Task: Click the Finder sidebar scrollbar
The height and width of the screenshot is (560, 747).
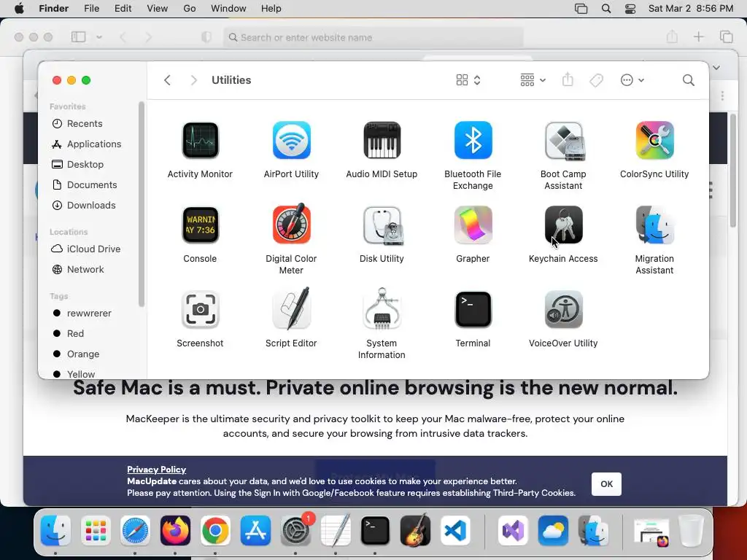Action: pyautogui.click(x=141, y=205)
